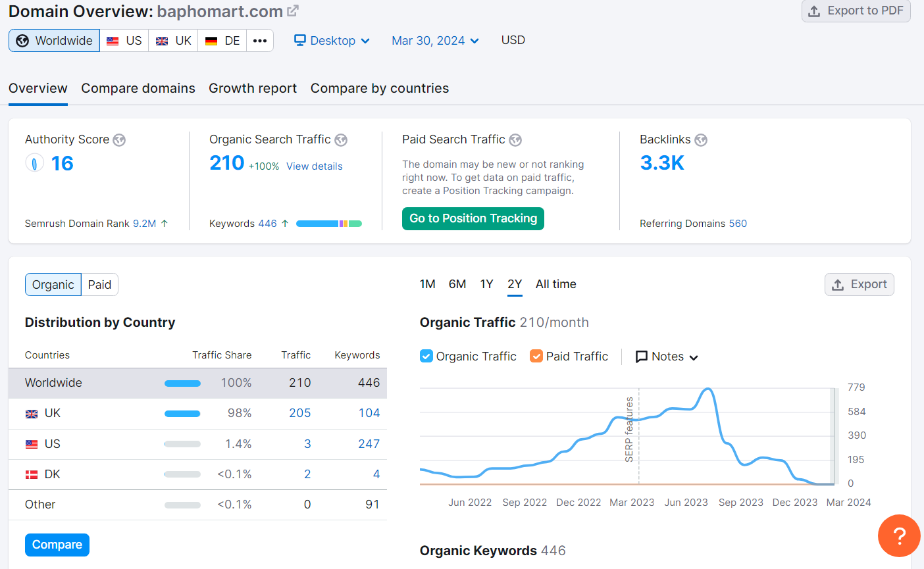Select the Worldwide row in the country table

pyautogui.click(x=197, y=382)
